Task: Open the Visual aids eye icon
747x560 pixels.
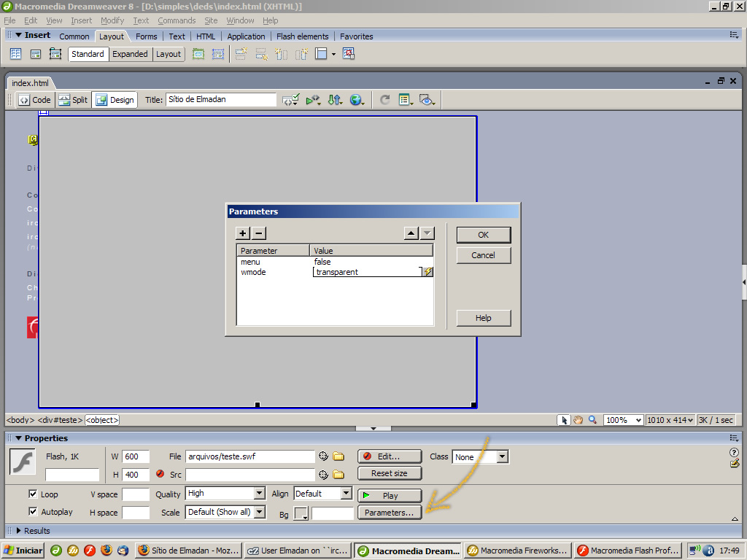Action: click(x=426, y=99)
